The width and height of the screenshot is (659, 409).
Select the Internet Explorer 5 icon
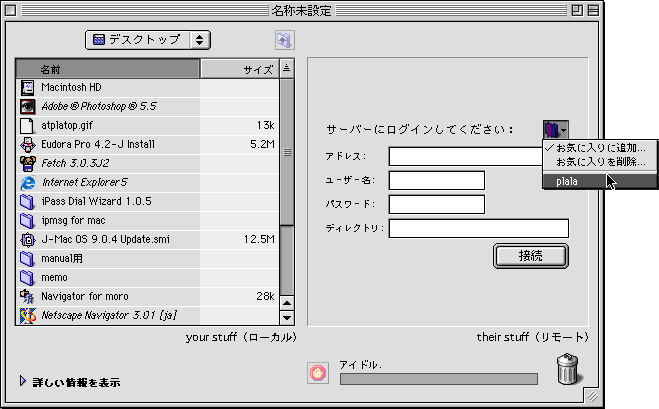click(28, 182)
